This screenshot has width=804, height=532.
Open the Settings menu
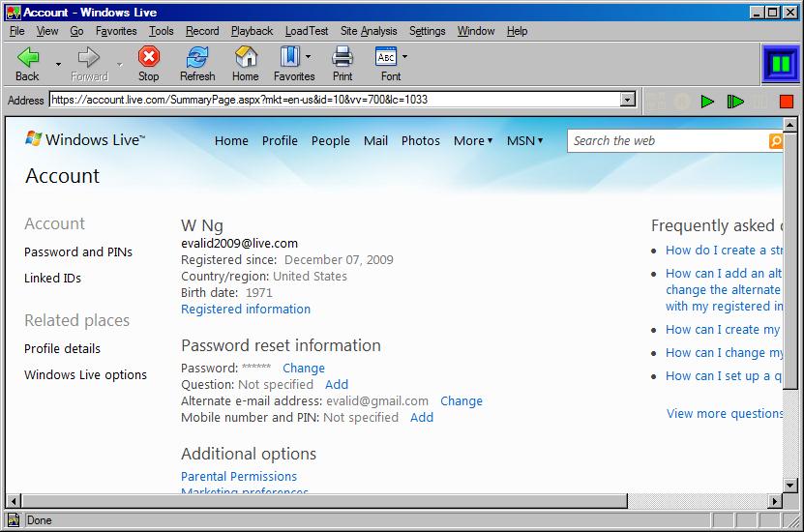coord(427,31)
